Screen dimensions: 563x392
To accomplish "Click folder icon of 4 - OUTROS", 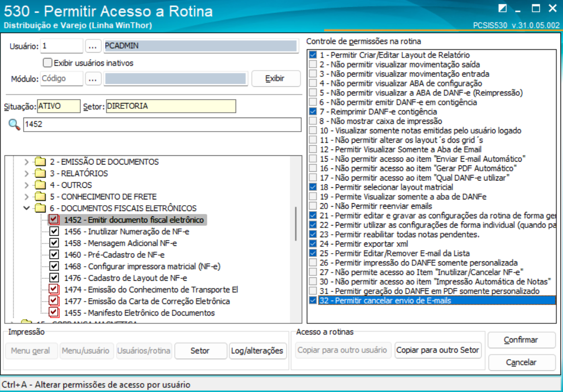I will coord(40,185).
